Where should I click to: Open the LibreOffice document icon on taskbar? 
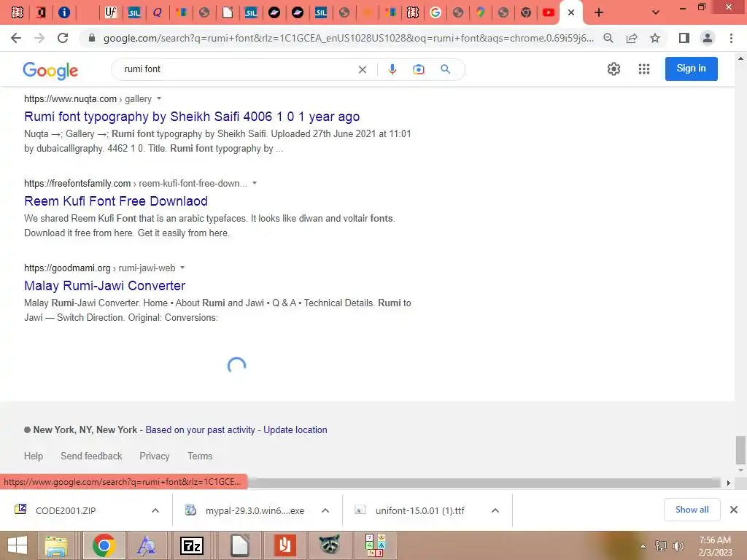pyautogui.click(x=239, y=545)
